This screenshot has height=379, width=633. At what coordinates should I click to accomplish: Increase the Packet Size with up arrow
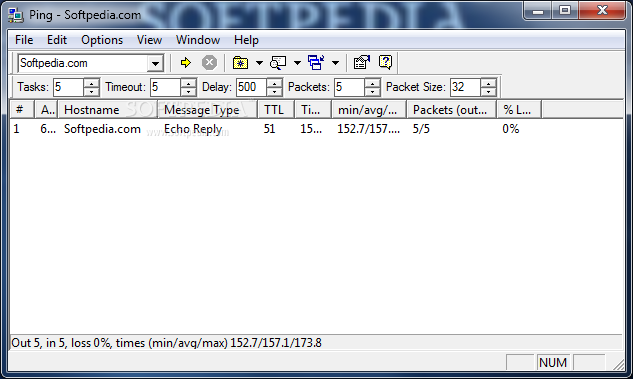coord(488,83)
